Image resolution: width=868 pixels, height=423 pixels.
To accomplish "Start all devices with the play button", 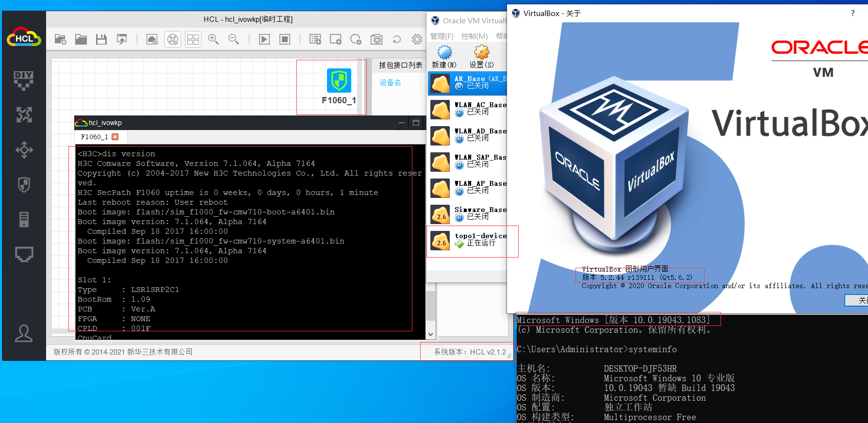I will pos(264,39).
